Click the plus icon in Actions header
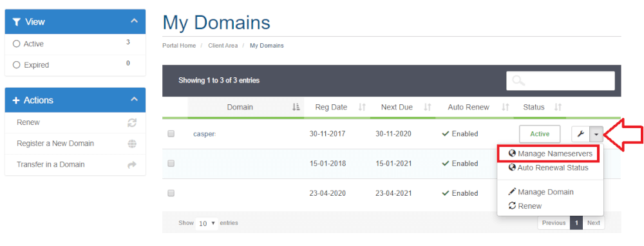 (x=16, y=100)
